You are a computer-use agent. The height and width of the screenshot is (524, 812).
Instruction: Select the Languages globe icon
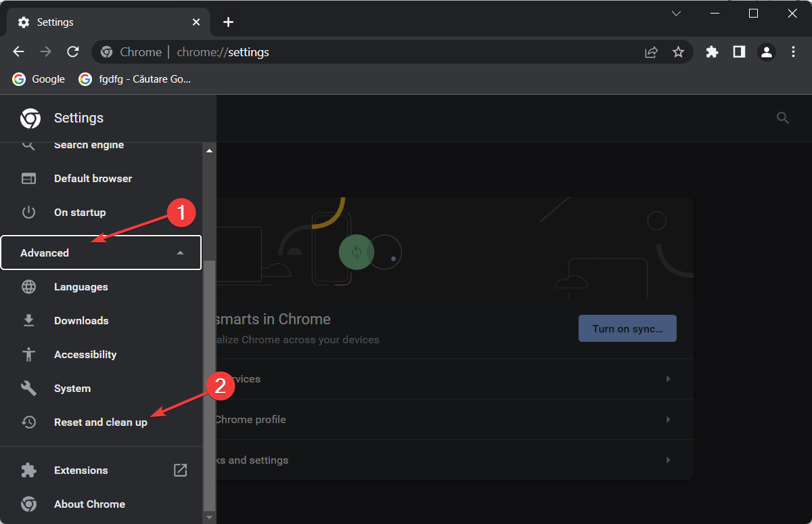(28, 286)
